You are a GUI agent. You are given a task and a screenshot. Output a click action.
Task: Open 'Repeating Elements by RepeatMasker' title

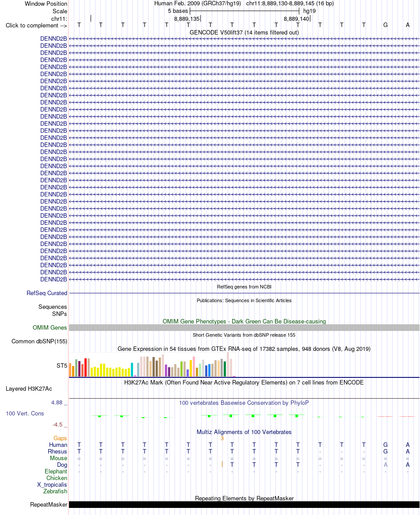click(x=244, y=498)
